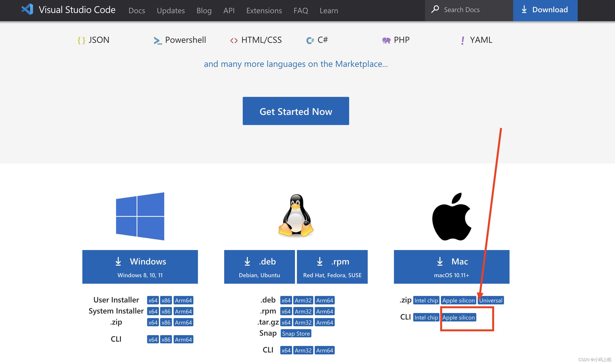Click Get Started Now button
615x364 pixels.
pyautogui.click(x=295, y=111)
